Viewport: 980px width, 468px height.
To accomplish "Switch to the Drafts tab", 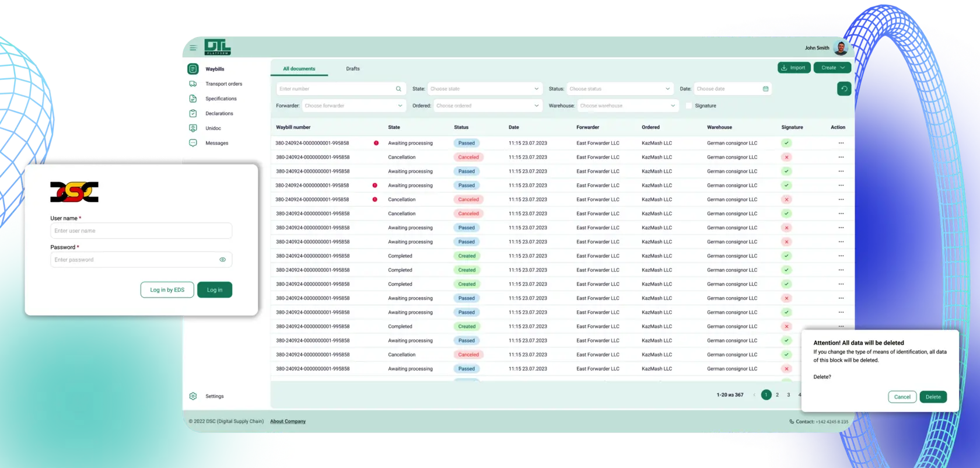I will click(353, 69).
